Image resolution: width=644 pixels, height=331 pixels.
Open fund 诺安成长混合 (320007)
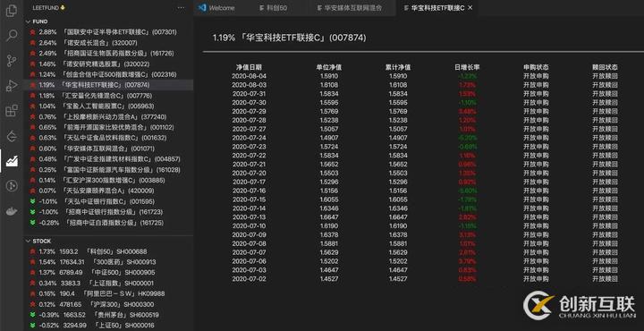[x=109, y=43]
